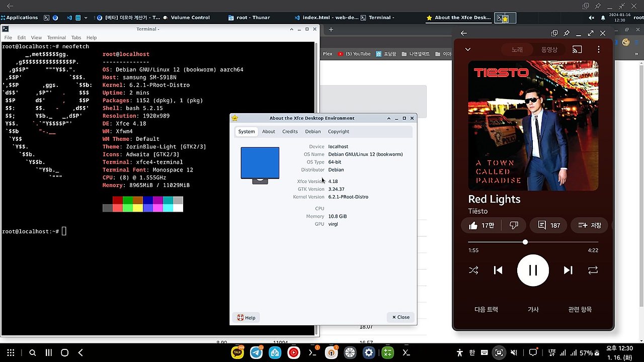Tap the recents button in bottom taskbar
The width and height of the screenshot is (644, 362).
(49, 353)
